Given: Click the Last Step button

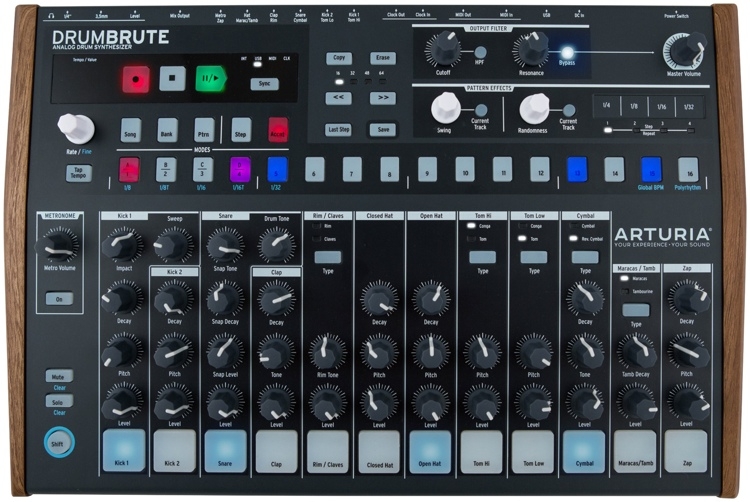Looking at the screenshot, I should click(x=339, y=130).
